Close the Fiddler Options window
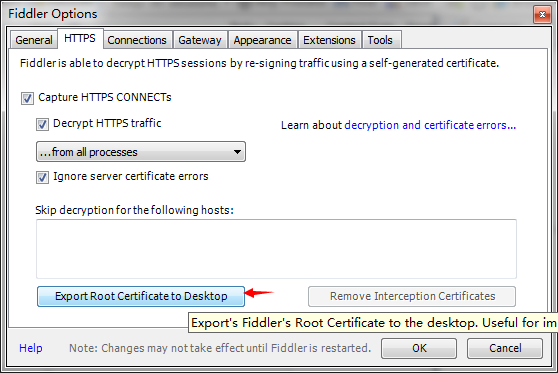 (x=542, y=15)
